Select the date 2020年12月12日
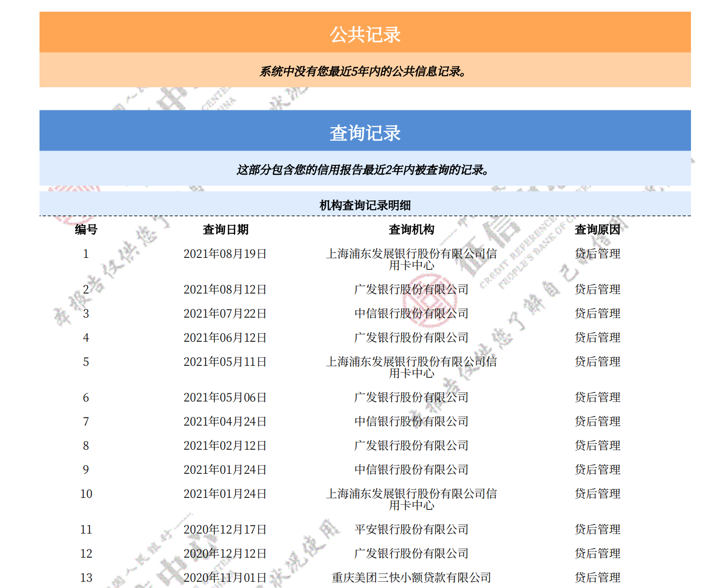 pos(225,554)
